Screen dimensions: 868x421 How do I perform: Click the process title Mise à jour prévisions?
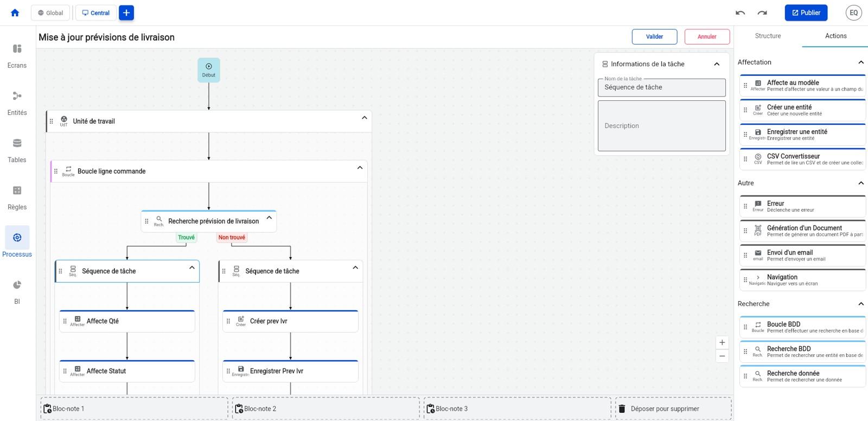click(106, 37)
